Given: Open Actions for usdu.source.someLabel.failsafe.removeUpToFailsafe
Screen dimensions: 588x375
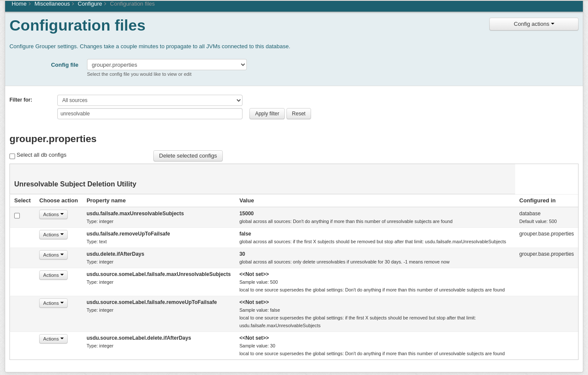Looking at the screenshot, I should pos(53,303).
